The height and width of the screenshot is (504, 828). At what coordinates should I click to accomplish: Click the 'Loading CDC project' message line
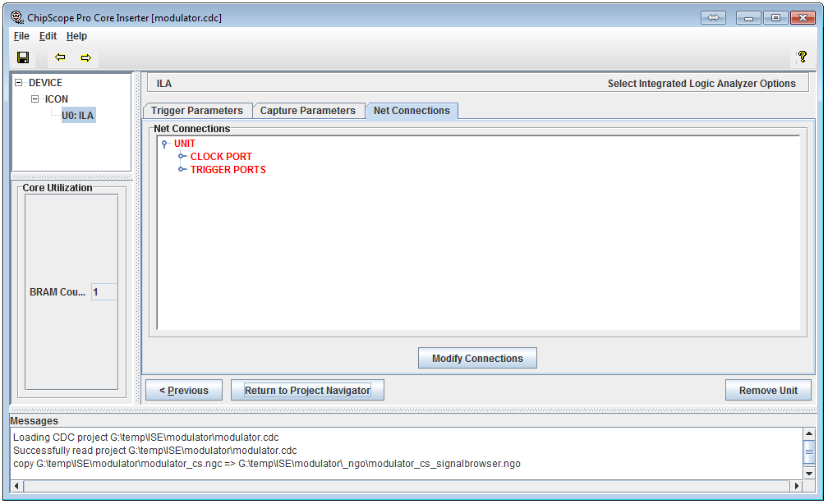tap(145, 438)
